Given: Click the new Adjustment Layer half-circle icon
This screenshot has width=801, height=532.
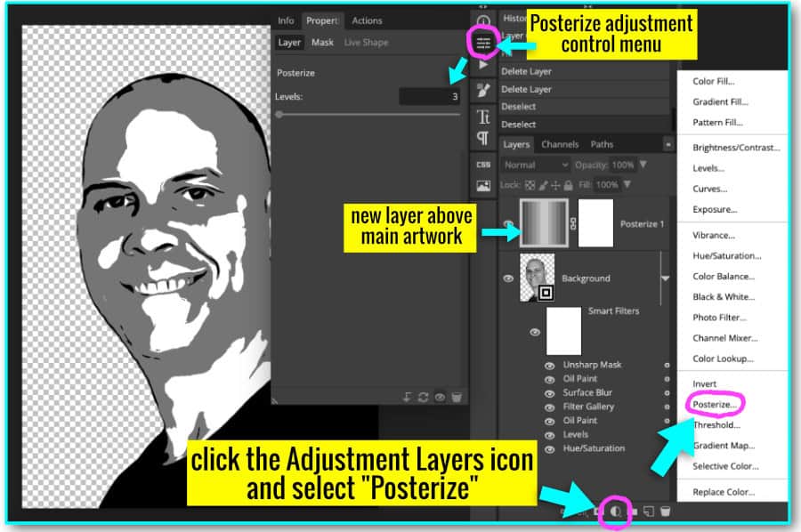Looking at the screenshot, I should pos(616,511).
